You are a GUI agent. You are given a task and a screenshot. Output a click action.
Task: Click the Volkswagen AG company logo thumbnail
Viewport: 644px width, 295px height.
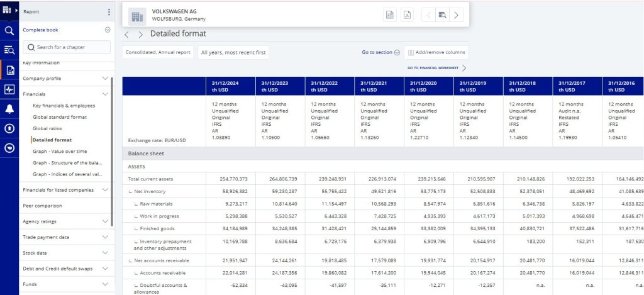(136, 16)
